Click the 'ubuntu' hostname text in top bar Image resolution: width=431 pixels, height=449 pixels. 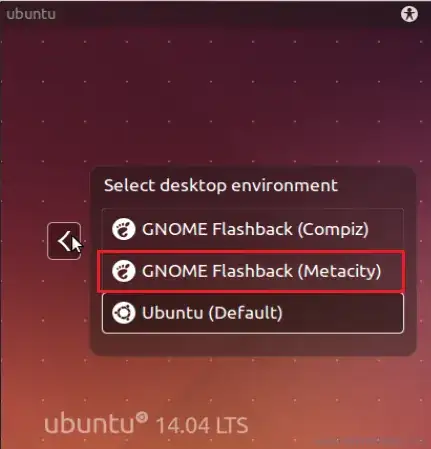point(31,14)
